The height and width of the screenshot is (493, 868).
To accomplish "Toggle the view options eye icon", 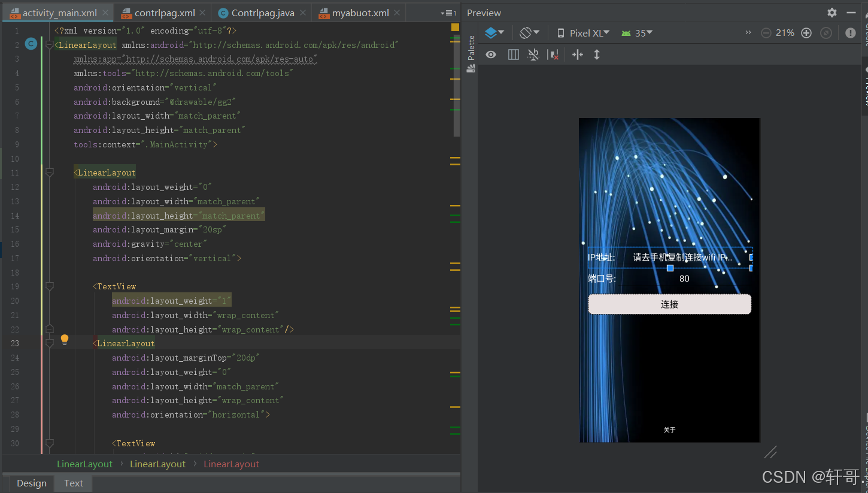I will 491,55.
